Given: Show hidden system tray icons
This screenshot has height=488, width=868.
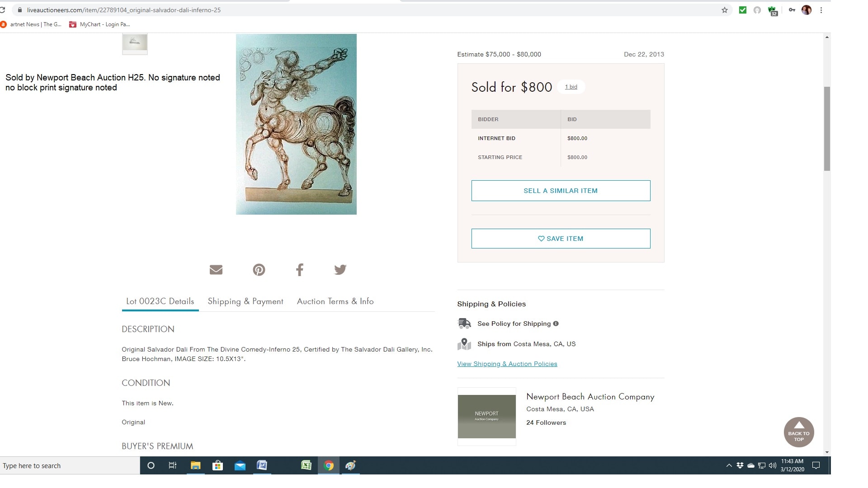Looking at the screenshot, I should (x=729, y=465).
